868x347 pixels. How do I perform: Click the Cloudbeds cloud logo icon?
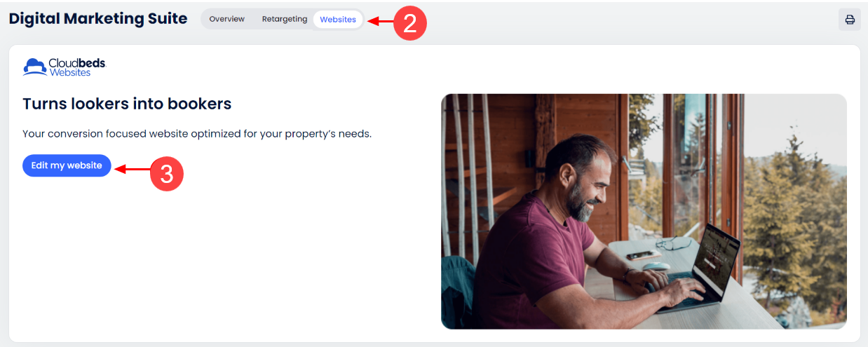(35, 67)
